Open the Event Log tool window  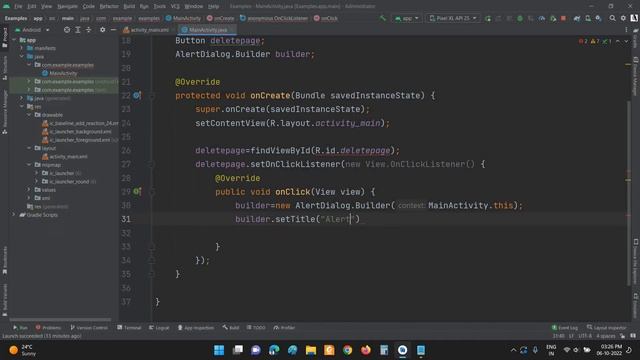tap(564, 327)
